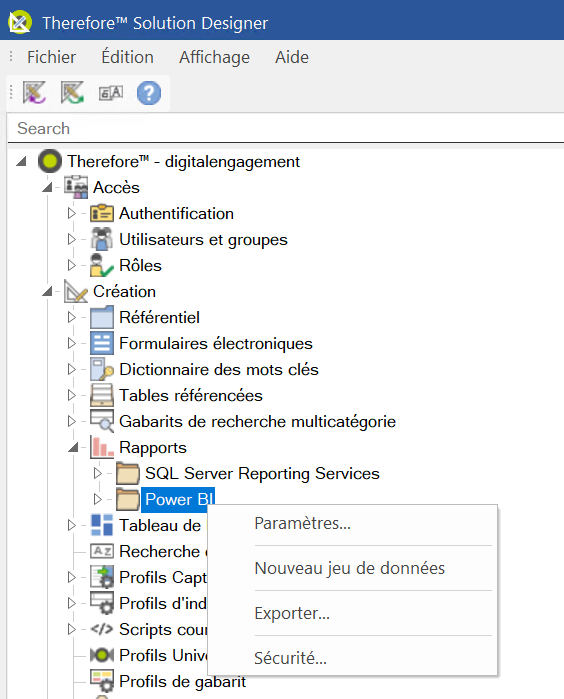Expand the Tableau de bord node
564x699 pixels.
click(x=71, y=525)
